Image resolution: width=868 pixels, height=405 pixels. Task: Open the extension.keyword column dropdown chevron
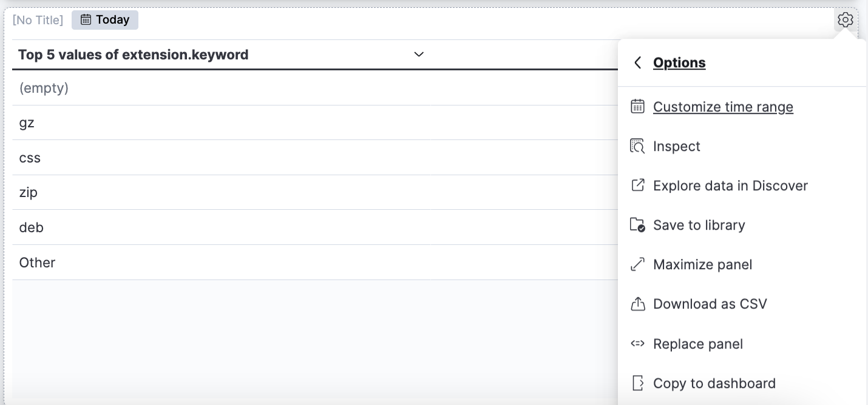point(419,55)
